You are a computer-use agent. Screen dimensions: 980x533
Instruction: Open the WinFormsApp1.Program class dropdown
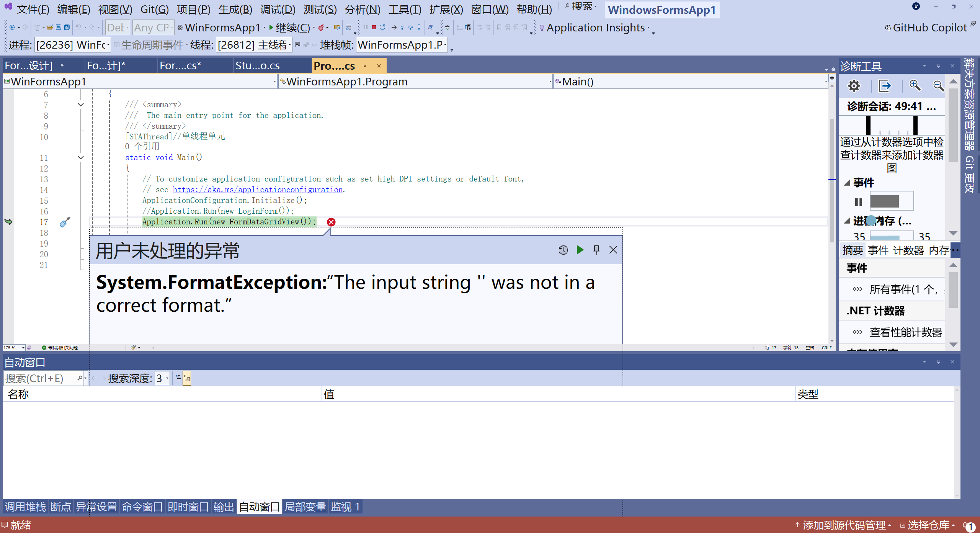pyautogui.click(x=415, y=82)
